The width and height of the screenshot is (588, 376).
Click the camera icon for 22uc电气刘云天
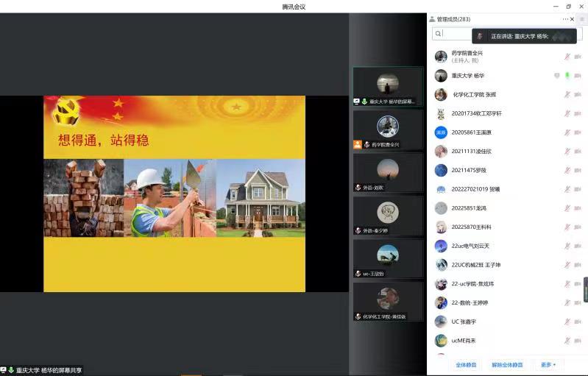tap(577, 246)
